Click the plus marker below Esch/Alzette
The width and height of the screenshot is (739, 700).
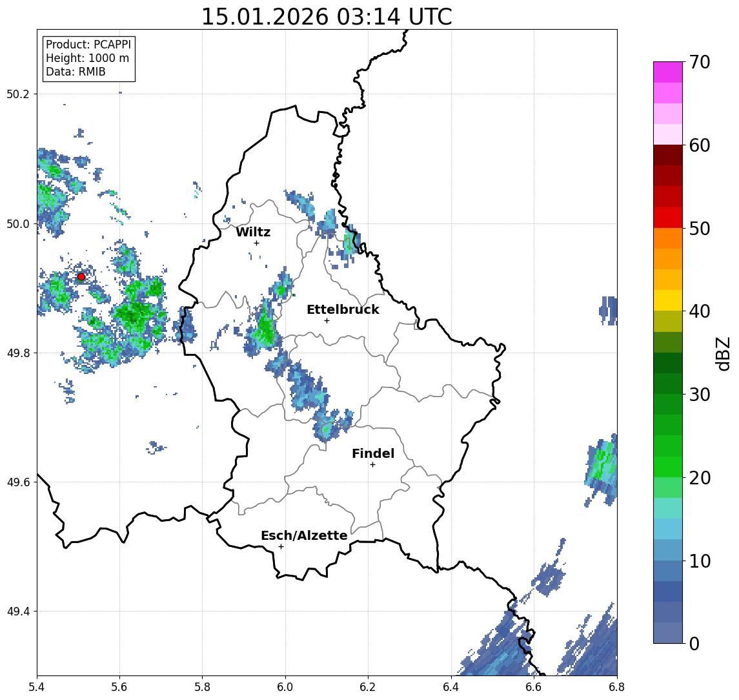click(281, 547)
